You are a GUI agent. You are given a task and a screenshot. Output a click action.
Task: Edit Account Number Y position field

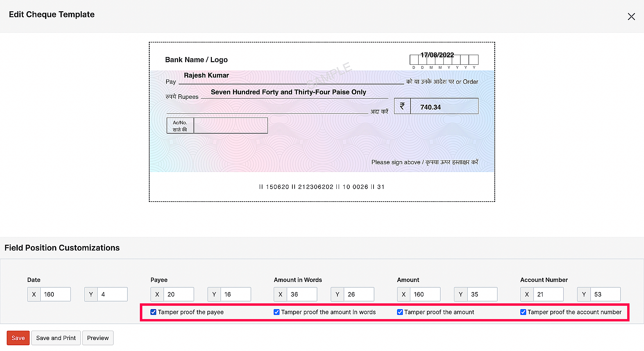605,294
